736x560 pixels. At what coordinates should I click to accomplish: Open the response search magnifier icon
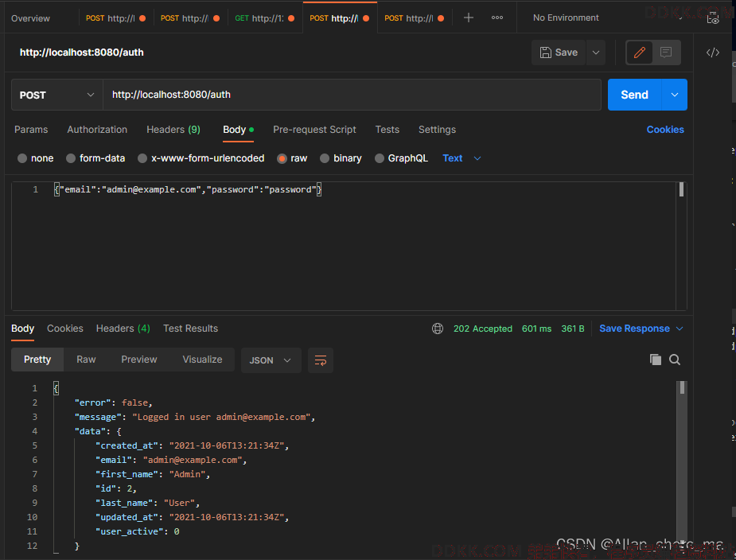(x=675, y=360)
